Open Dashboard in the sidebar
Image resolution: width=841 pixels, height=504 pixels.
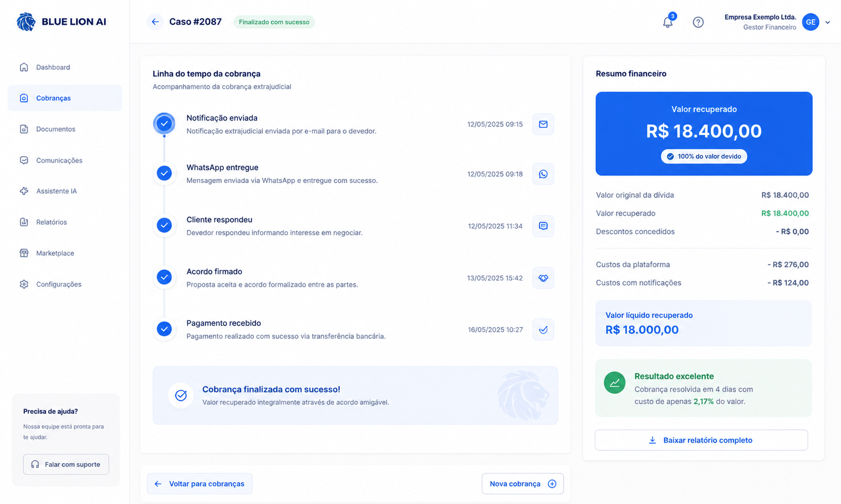coord(65,67)
